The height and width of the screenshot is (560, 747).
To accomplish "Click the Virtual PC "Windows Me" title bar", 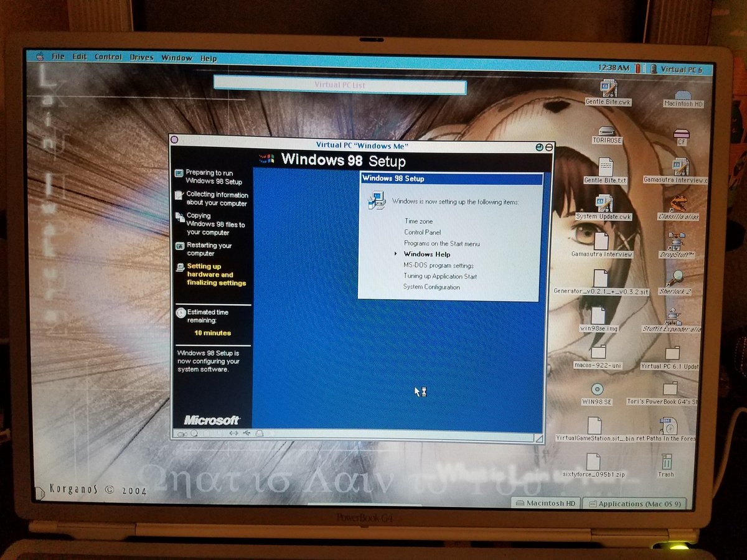I will (362, 146).
